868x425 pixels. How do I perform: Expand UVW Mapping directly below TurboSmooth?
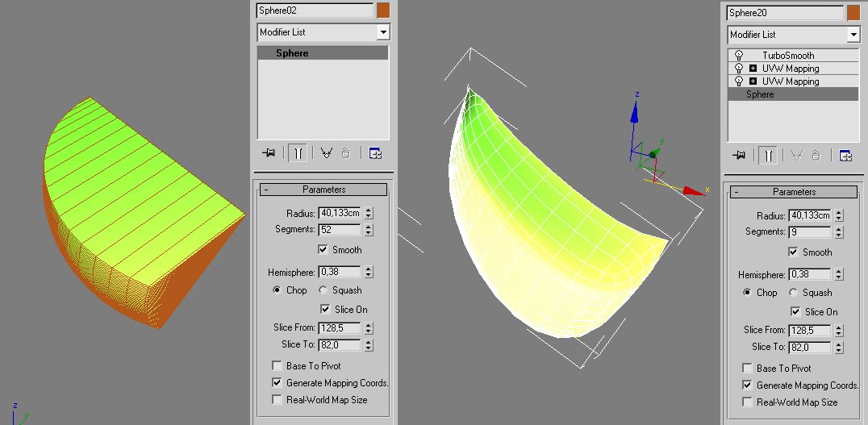point(753,69)
